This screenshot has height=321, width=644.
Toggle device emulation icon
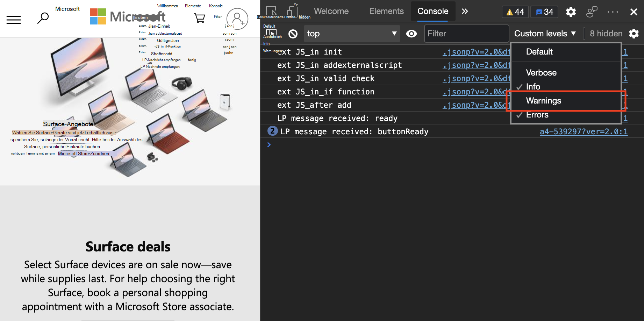click(292, 11)
